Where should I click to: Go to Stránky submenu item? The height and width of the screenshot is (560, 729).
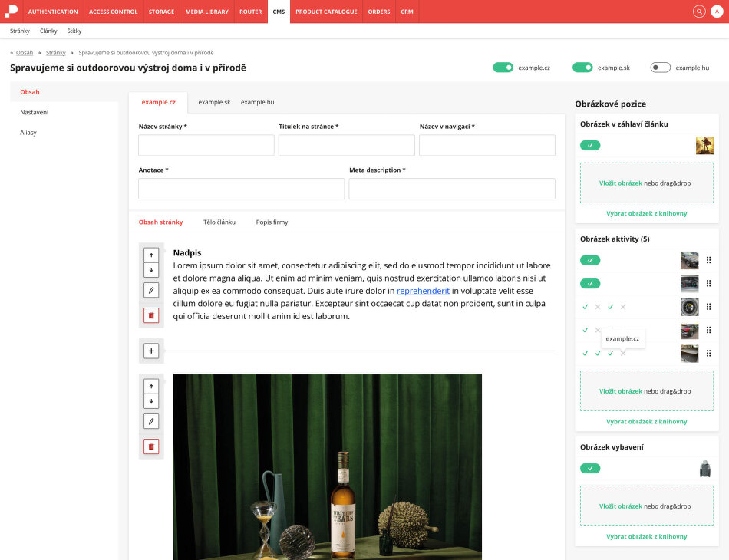[x=20, y=31]
